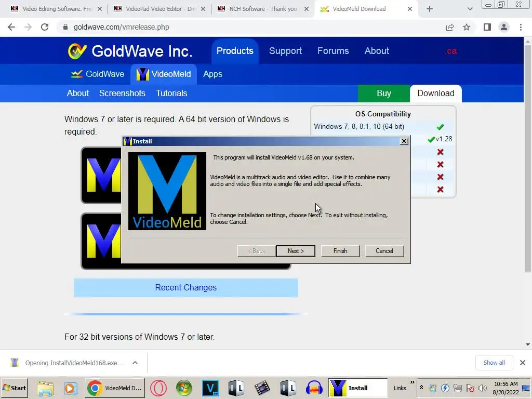
Task: Click Show all downloads
Action: click(494, 363)
